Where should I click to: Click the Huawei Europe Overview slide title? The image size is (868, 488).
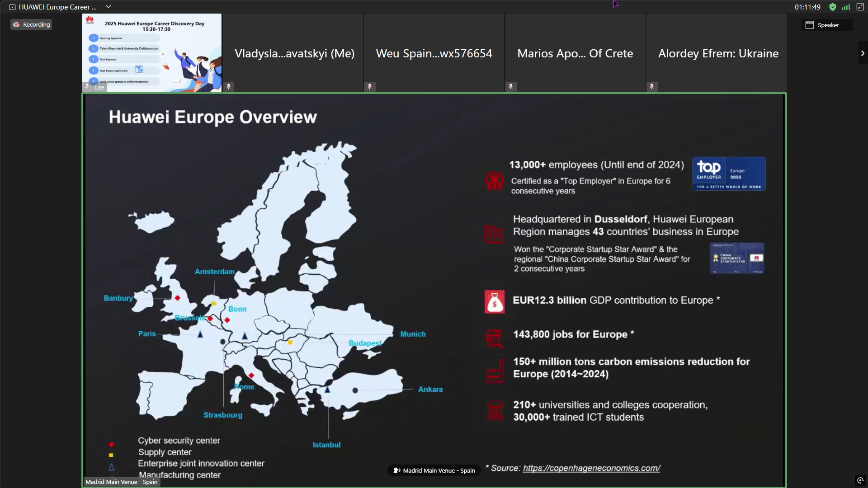point(213,117)
